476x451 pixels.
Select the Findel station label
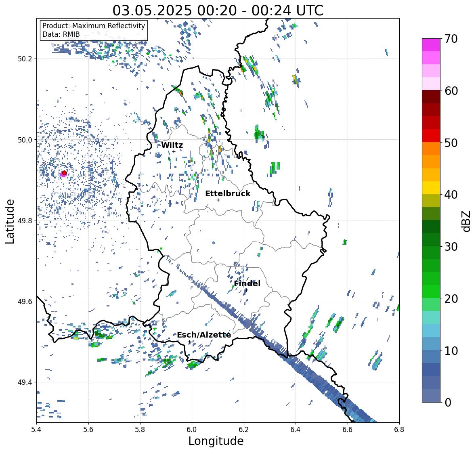point(247,283)
